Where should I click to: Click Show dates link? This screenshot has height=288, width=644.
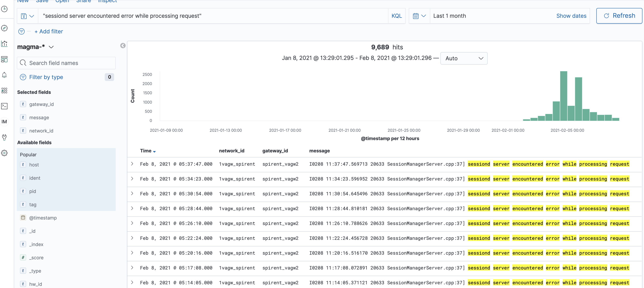point(571,16)
